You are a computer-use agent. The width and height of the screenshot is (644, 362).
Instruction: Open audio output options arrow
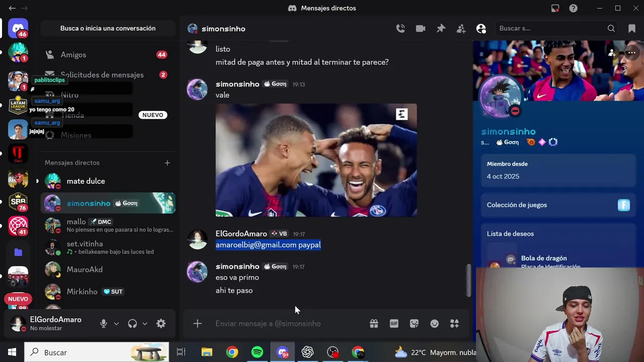[145, 324]
